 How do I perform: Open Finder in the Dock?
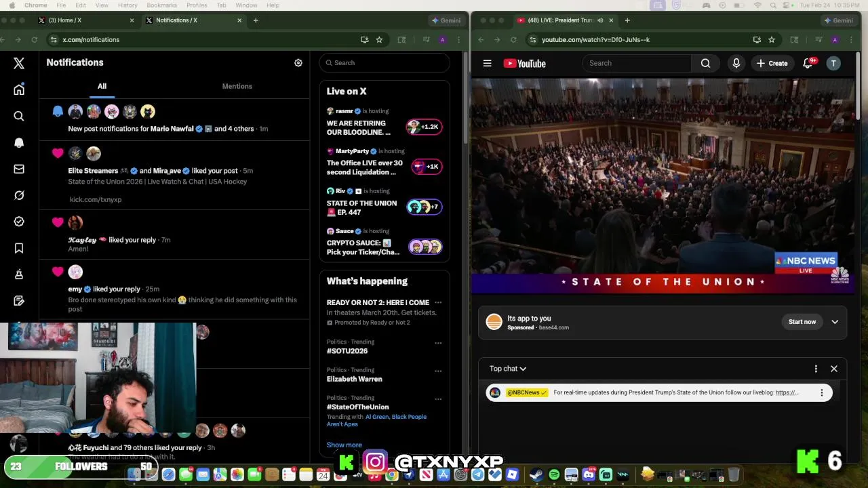134,474
